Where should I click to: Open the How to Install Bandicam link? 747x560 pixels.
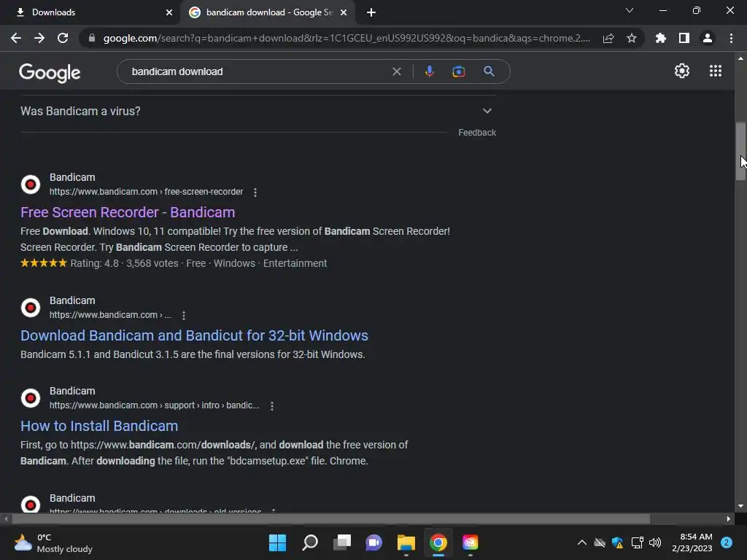pyautogui.click(x=99, y=426)
